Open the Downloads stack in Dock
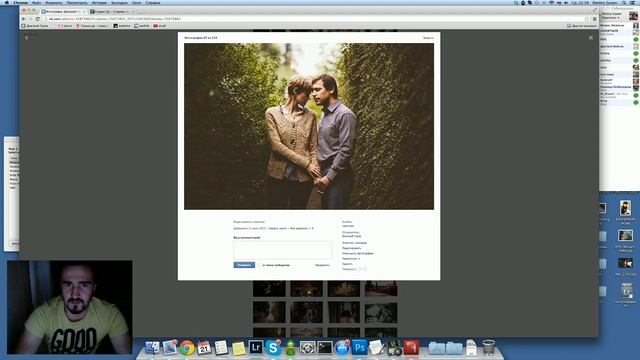 pyautogui.click(x=454, y=348)
